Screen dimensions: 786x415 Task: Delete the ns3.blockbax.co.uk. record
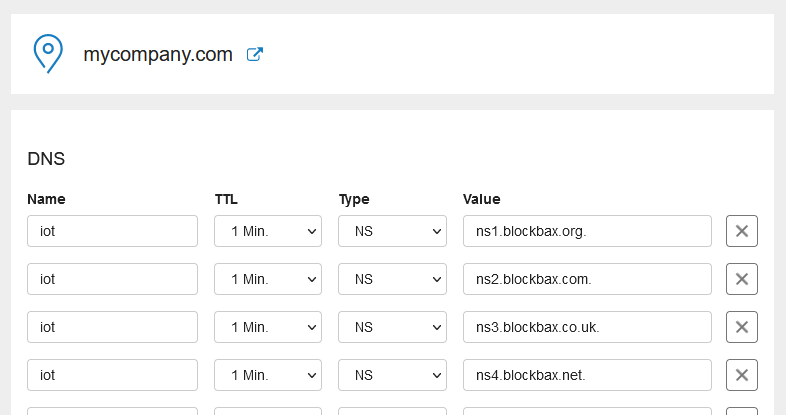(x=741, y=327)
